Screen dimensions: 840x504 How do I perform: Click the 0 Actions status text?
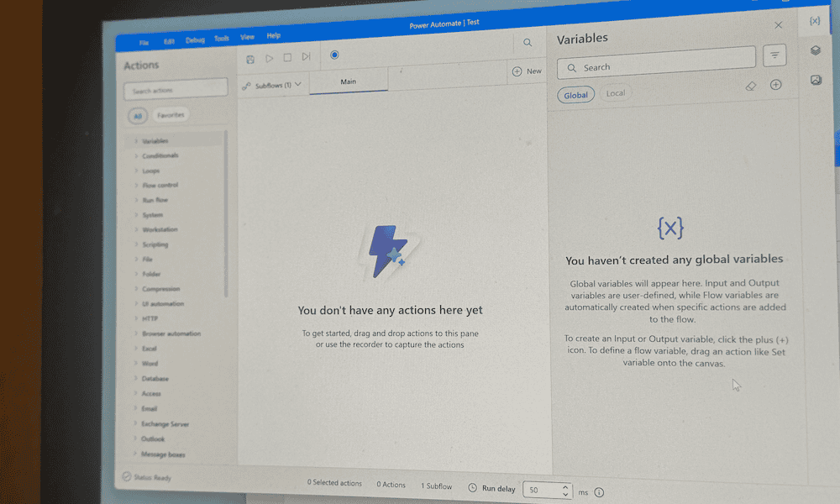pos(391,484)
